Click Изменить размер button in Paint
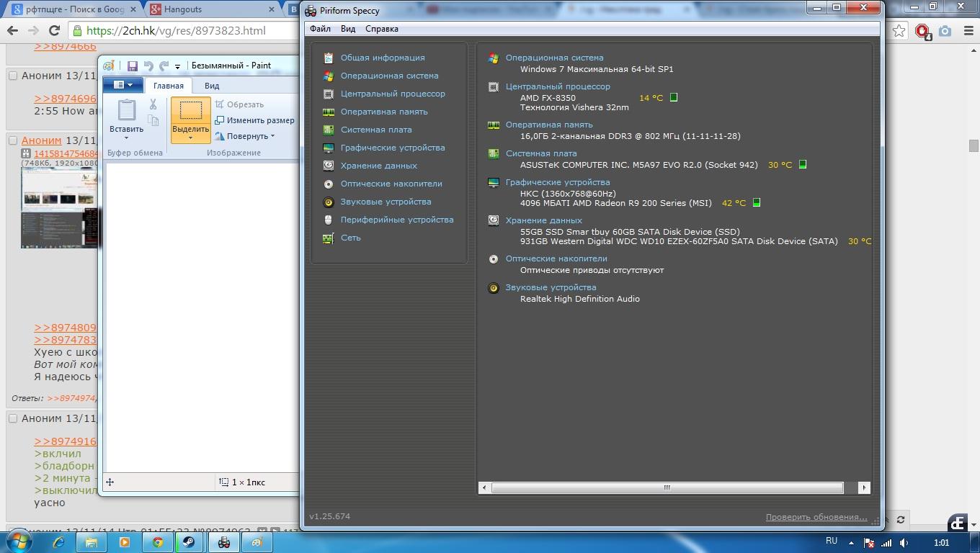 (254, 120)
